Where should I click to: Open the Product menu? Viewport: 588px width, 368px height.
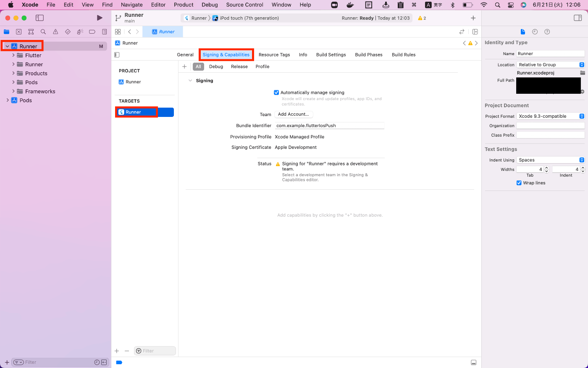coord(184,5)
